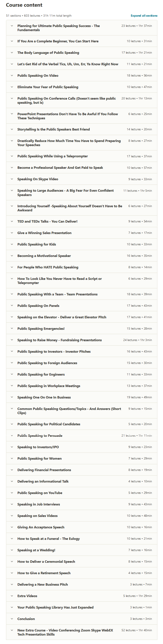Open the Extra Videos section
The image size is (163, 644).
point(27,596)
